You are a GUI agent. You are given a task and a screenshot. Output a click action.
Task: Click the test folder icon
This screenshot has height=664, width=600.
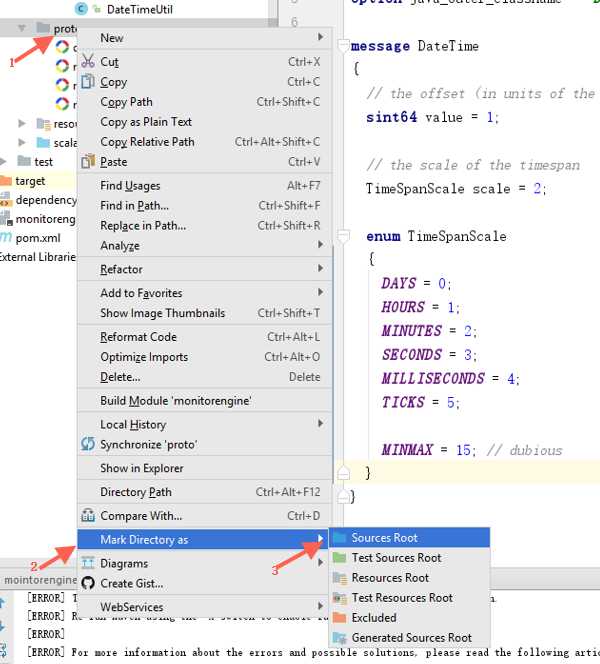[x=24, y=161]
